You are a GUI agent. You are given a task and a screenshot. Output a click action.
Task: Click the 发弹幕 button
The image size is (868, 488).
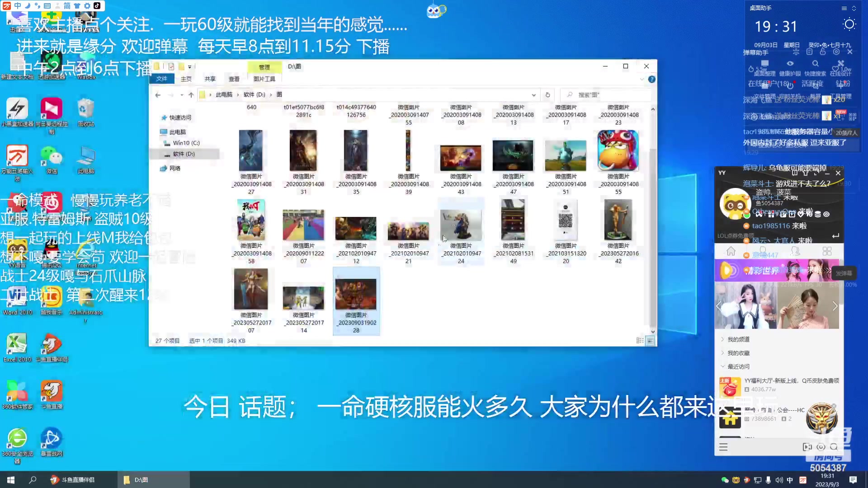[844, 273]
